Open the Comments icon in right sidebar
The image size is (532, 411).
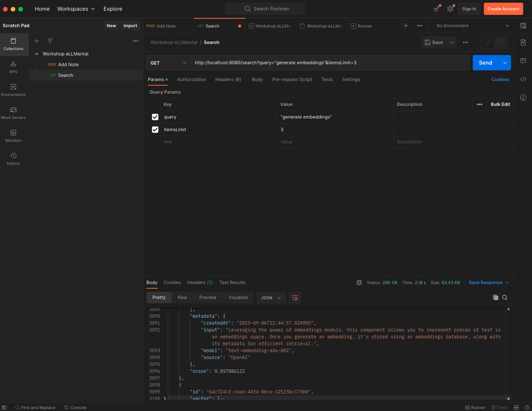click(x=523, y=61)
